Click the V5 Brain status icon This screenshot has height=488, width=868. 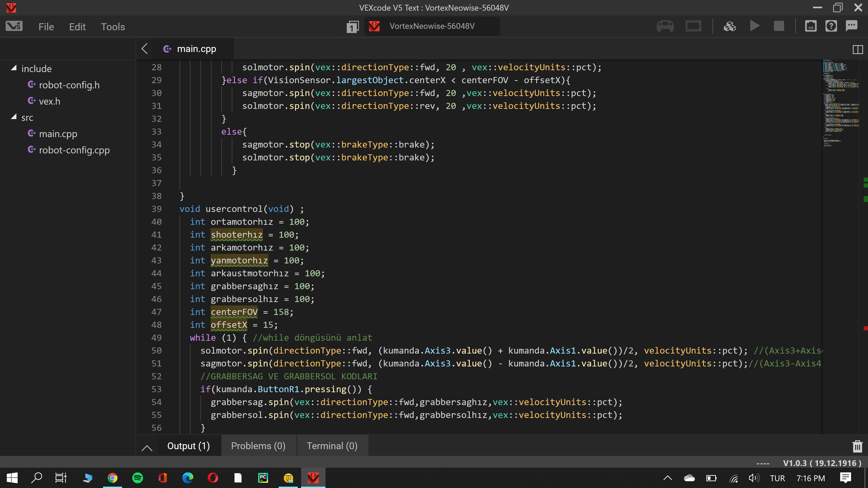click(x=693, y=26)
